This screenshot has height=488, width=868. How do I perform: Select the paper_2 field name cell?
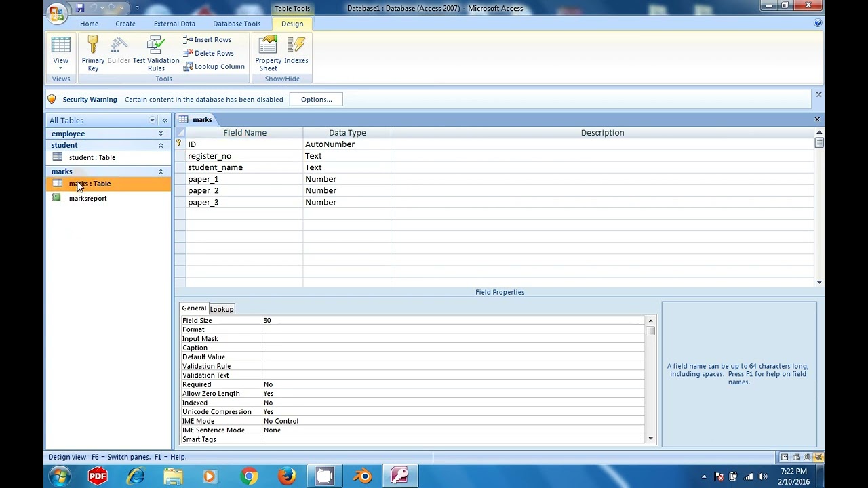[244, 190]
